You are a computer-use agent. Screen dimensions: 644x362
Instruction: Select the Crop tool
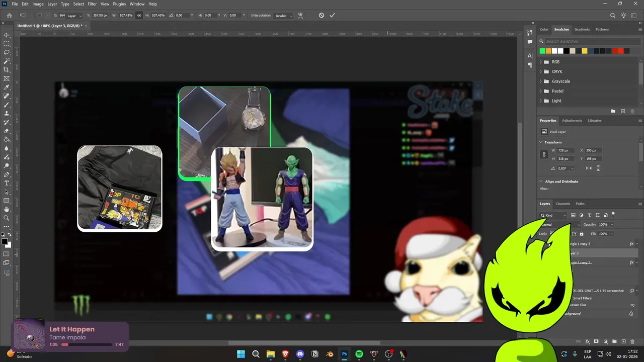(x=7, y=70)
